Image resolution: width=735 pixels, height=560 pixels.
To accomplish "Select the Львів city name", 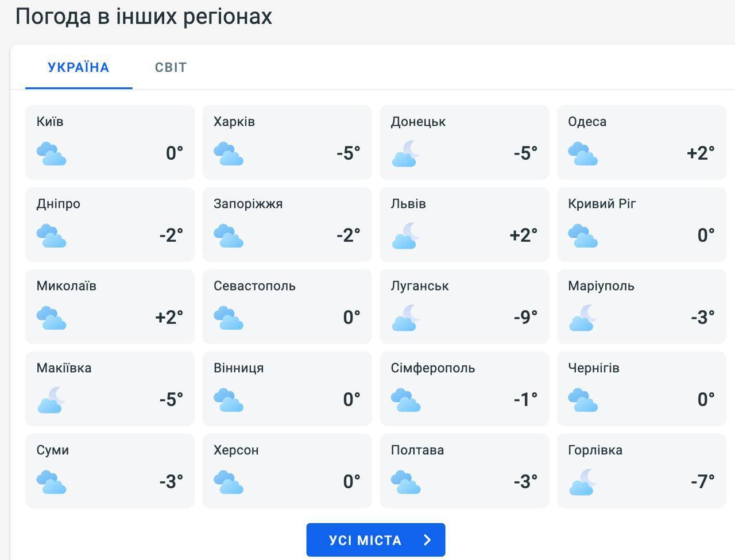I will [x=408, y=204].
